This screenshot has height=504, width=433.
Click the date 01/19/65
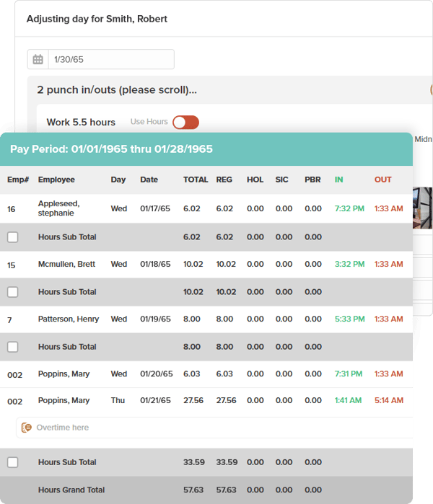[155, 319]
